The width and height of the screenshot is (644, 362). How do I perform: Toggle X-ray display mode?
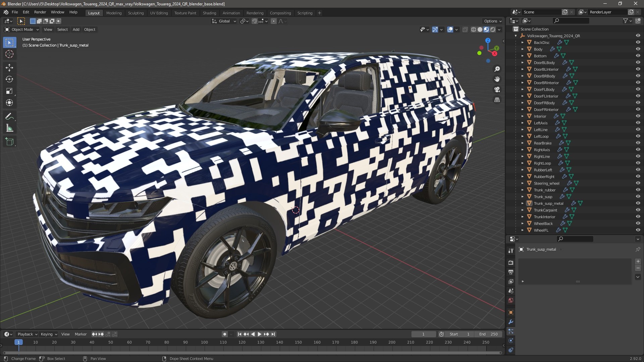click(465, 29)
